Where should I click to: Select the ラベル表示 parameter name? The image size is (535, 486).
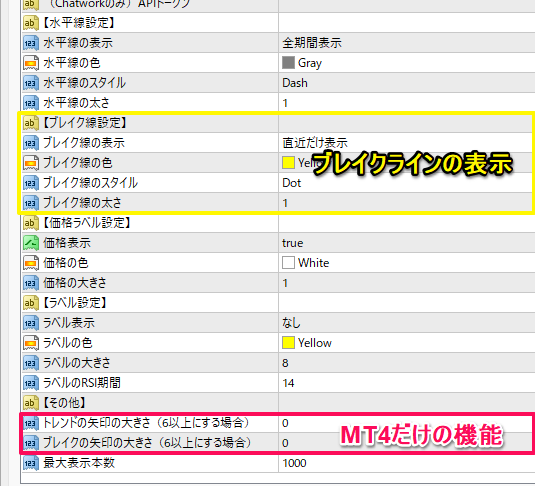(69, 323)
